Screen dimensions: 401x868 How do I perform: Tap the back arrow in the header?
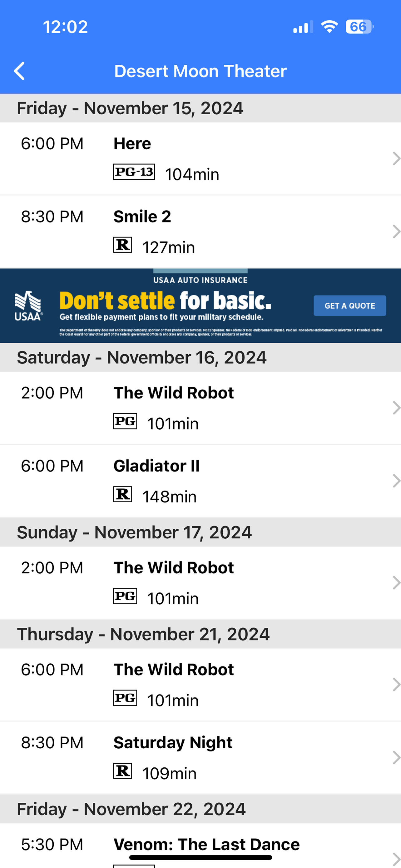coord(19,71)
